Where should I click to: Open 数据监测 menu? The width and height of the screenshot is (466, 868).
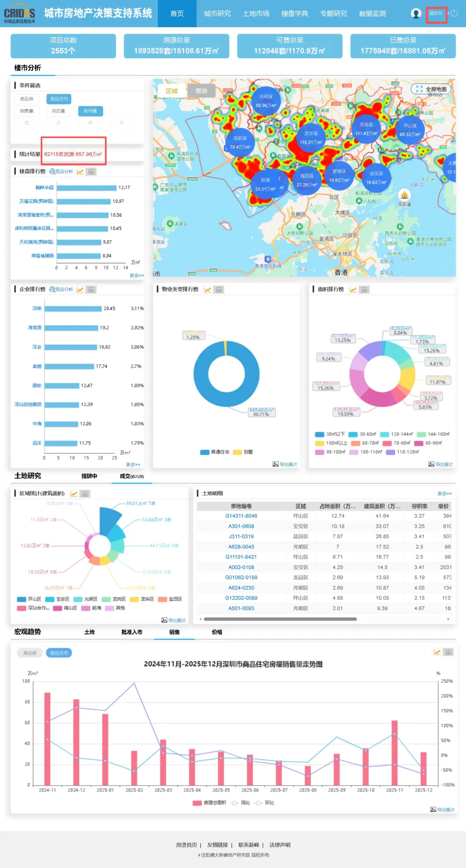(373, 13)
